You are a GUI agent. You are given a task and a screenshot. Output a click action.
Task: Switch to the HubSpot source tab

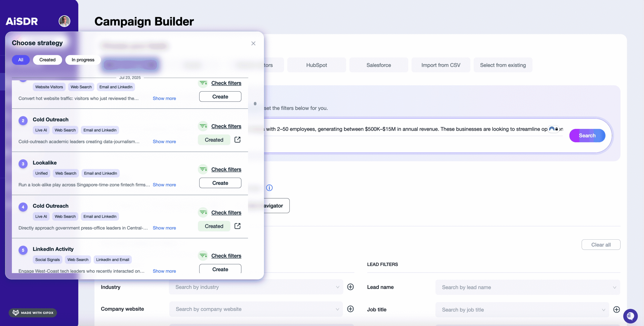click(316, 65)
